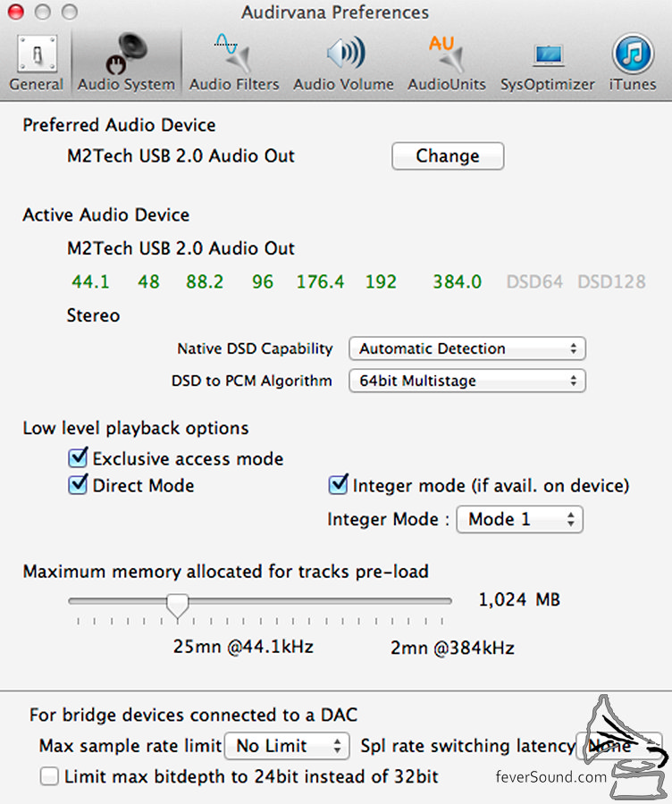Image resolution: width=672 pixels, height=804 pixels.
Task: Open the Integer Mode selector showing Mode 1
Action: pyautogui.click(x=520, y=519)
